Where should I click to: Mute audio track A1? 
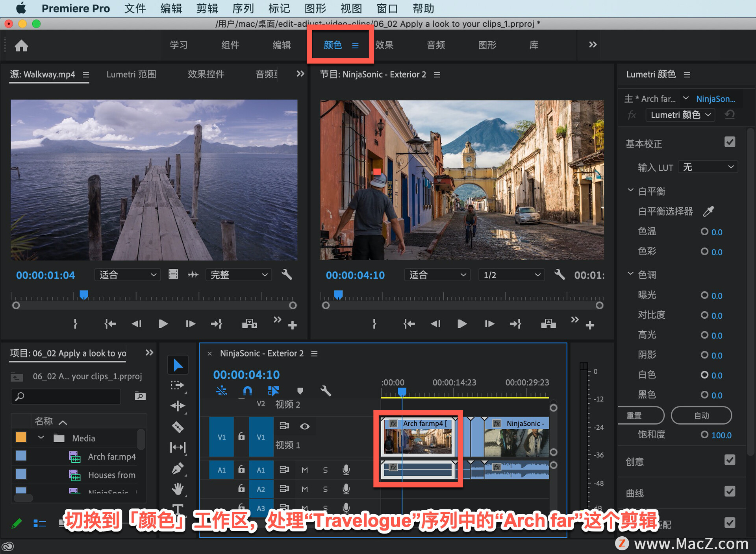point(304,470)
